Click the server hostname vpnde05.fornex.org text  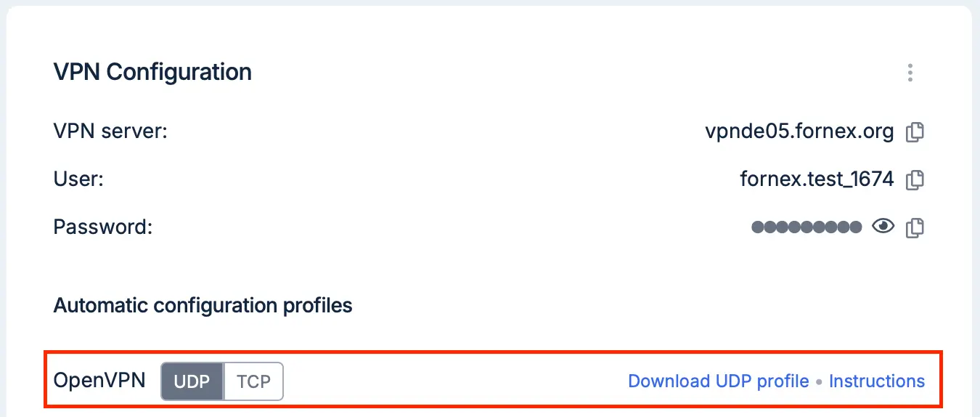[x=799, y=132]
